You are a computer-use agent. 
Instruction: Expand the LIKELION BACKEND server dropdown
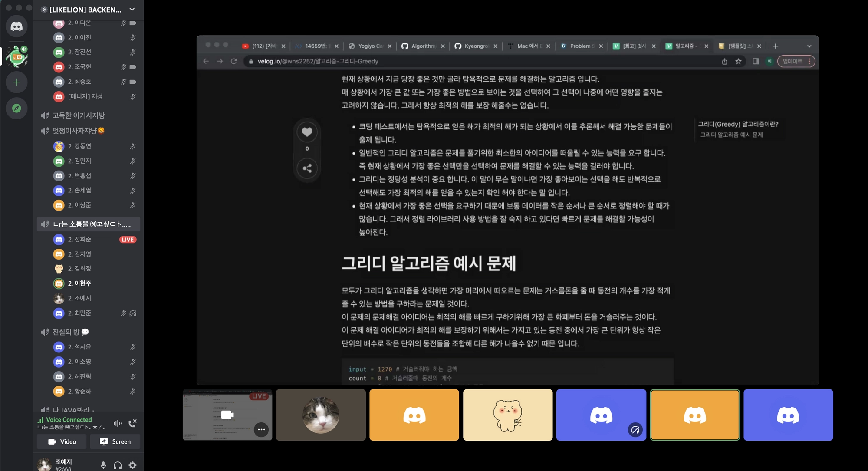point(132,9)
